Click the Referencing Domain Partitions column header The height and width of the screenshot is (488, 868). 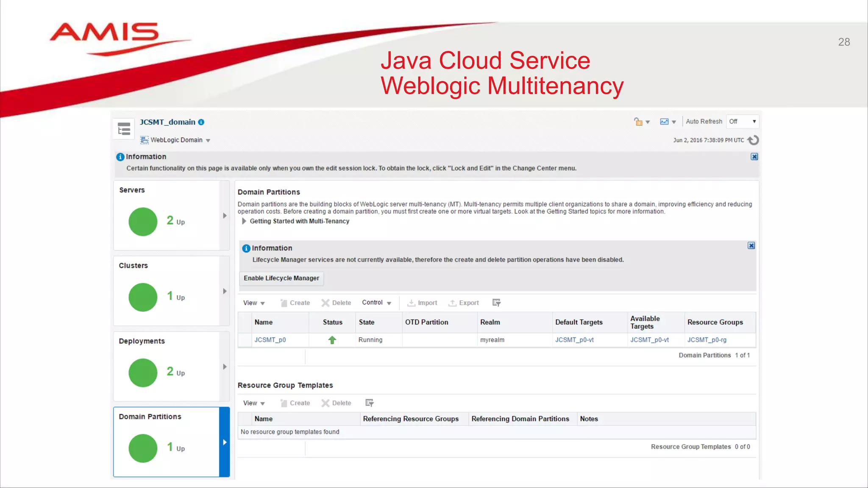523,419
